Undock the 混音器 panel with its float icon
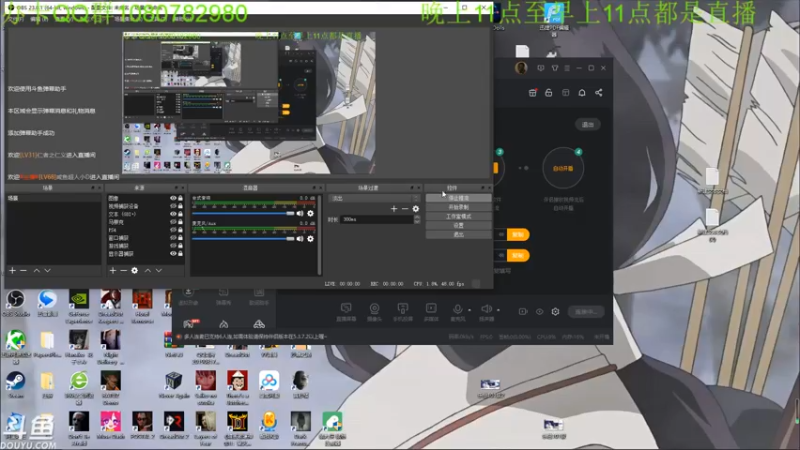The image size is (800, 450). pos(314,188)
